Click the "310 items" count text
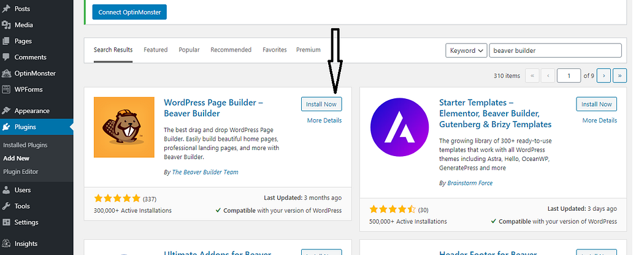 (x=507, y=76)
